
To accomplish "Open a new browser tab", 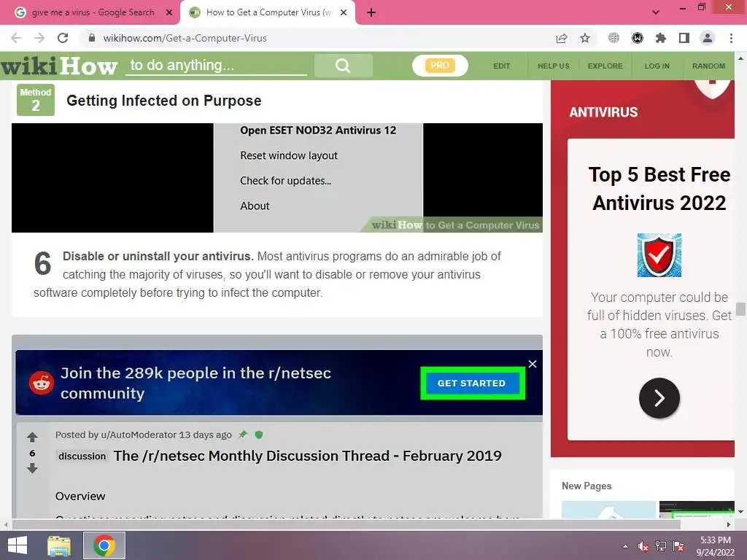I will click(x=371, y=13).
